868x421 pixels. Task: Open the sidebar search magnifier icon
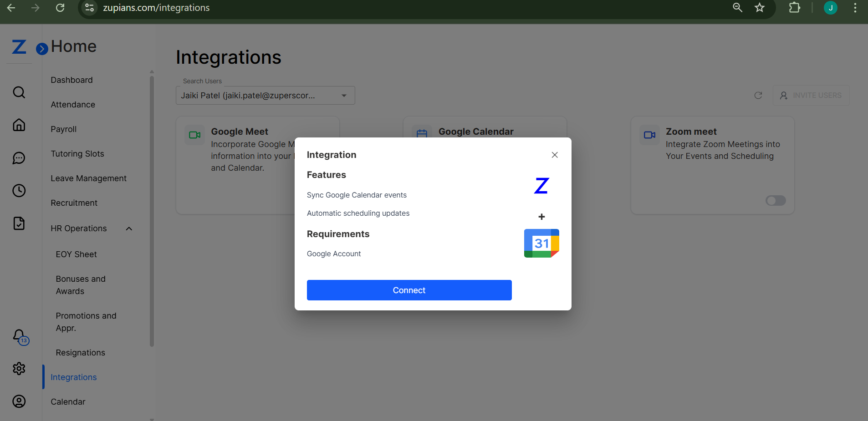pos(19,92)
